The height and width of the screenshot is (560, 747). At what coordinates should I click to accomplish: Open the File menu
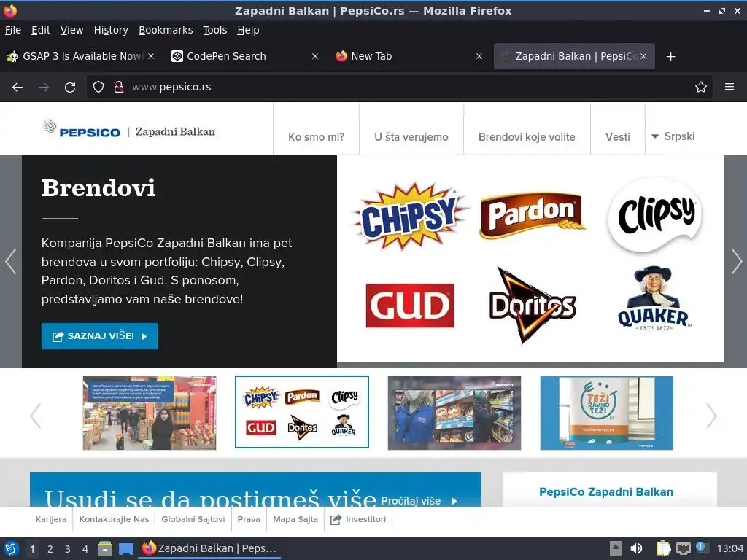(13, 30)
